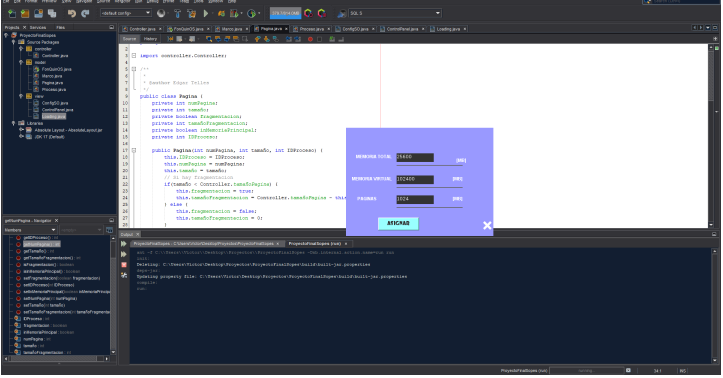Collapse the import fold in the editor gutter
The height and width of the screenshot is (378, 723).
pyautogui.click(x=134, y=55)
